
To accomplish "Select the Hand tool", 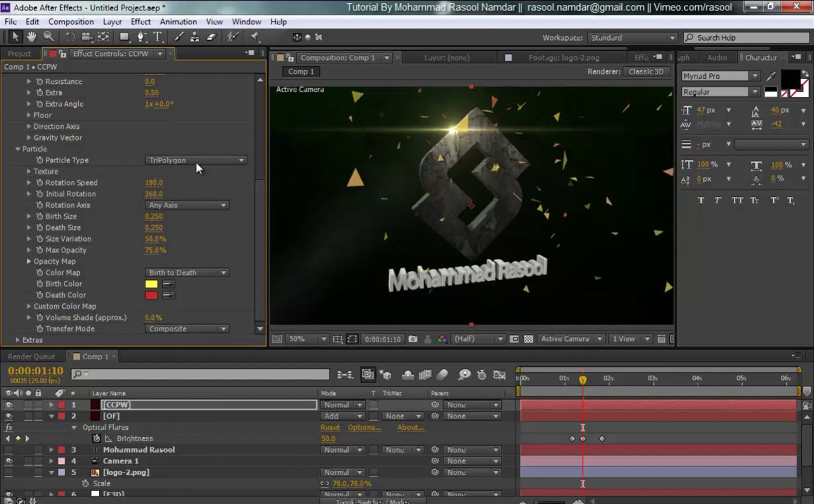I will 32,37.
